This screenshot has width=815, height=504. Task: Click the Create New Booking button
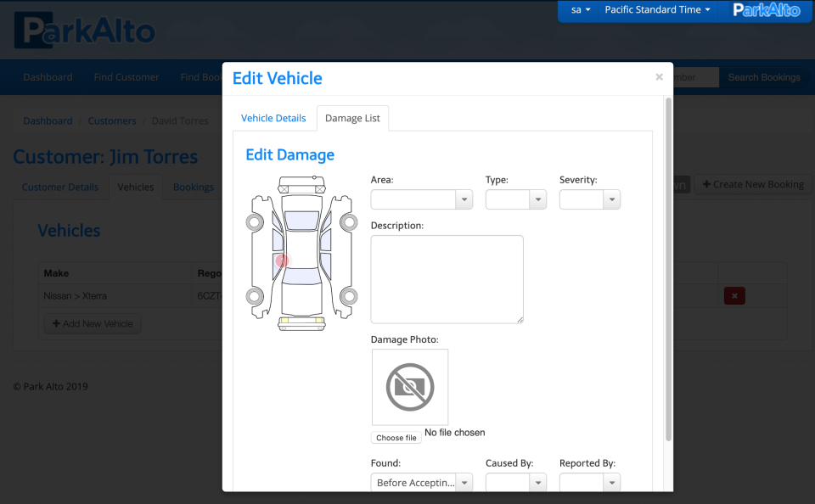coord(753,184)
